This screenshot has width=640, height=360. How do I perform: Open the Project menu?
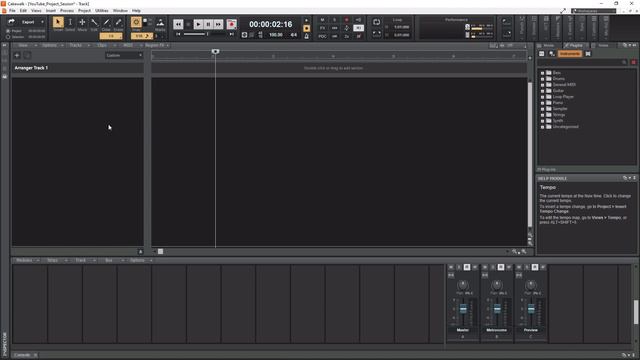point(84,11)
